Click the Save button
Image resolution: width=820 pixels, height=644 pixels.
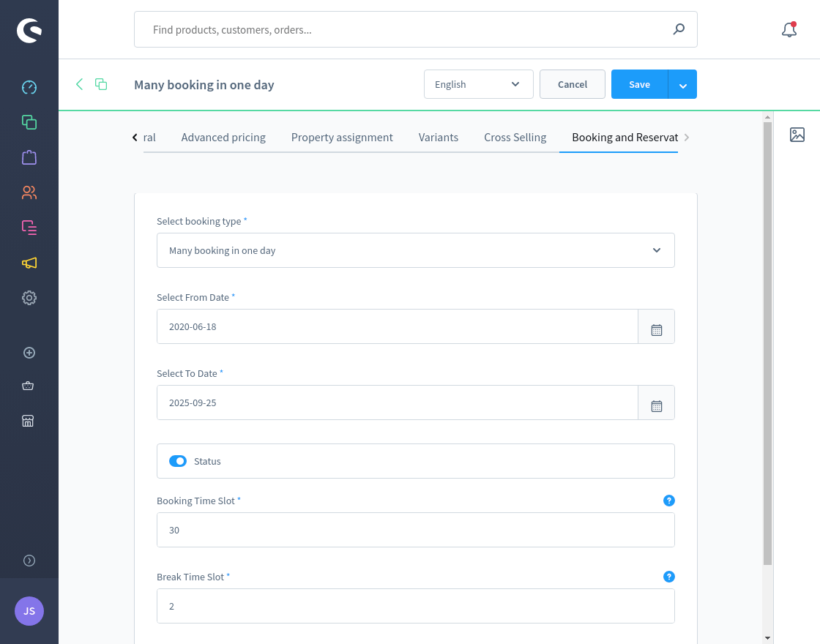tap(640, 84)
